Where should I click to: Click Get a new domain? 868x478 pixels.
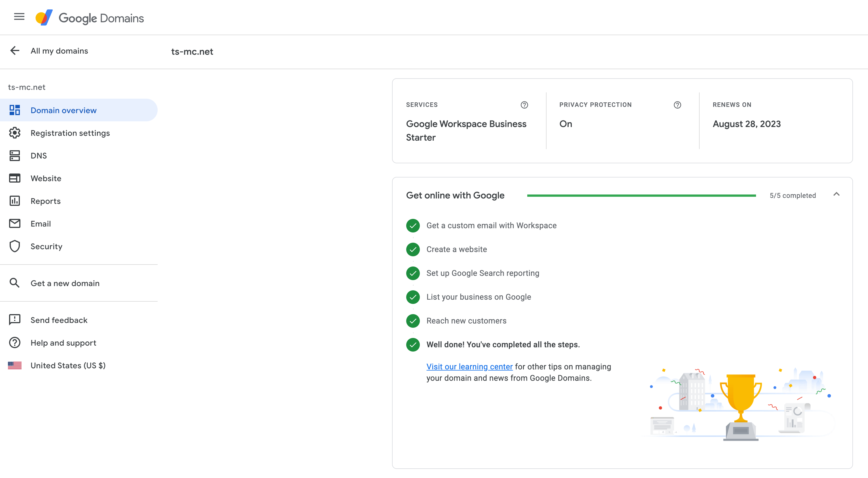coord(65,283)
